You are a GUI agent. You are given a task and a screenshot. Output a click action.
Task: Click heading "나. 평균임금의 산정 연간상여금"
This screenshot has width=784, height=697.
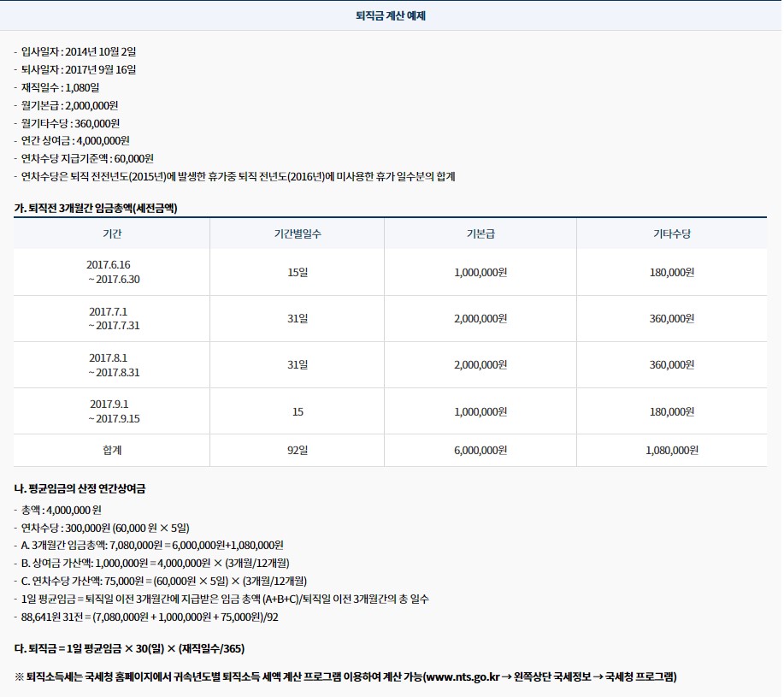80,488
